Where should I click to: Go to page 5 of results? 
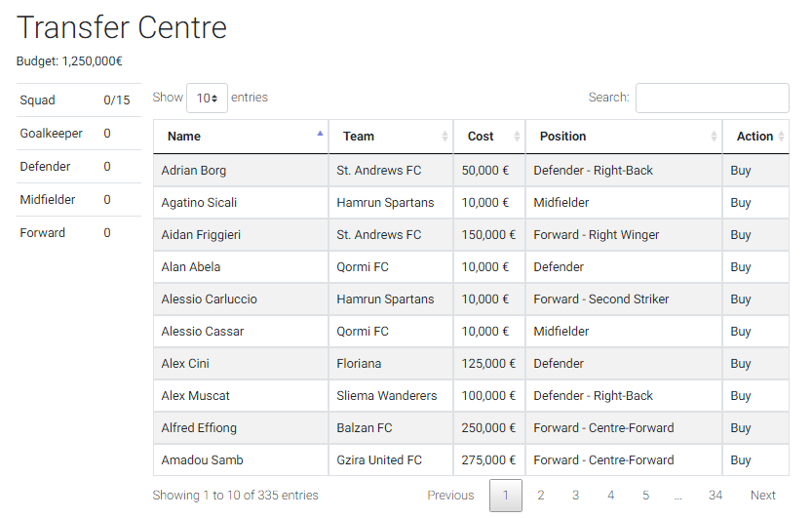(x=645, y=496)
